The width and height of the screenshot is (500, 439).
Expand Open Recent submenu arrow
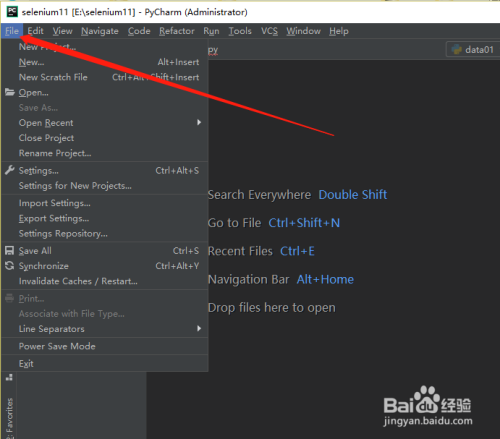199,122
